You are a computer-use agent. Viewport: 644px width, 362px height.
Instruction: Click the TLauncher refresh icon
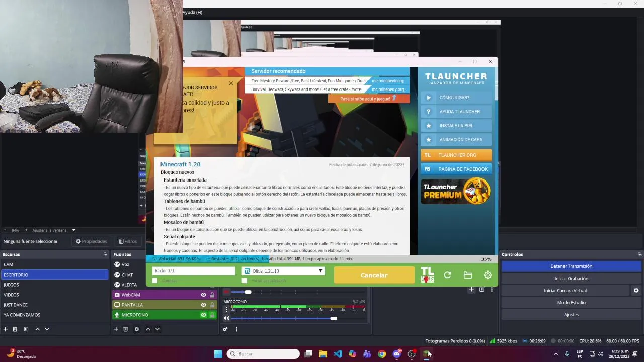(447, 275)
